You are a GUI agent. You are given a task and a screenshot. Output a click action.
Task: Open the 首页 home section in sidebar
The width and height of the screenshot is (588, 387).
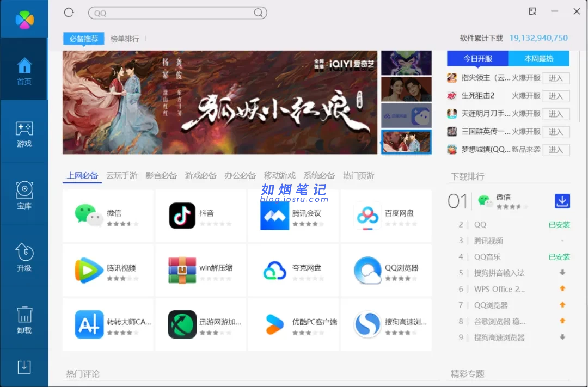tap(24, 69)
